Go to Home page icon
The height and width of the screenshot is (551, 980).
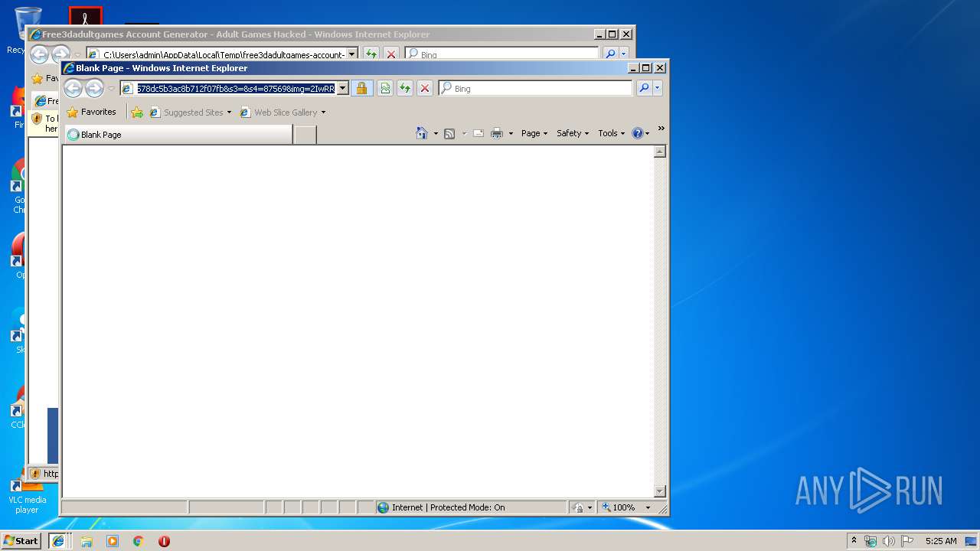(421, 133)
